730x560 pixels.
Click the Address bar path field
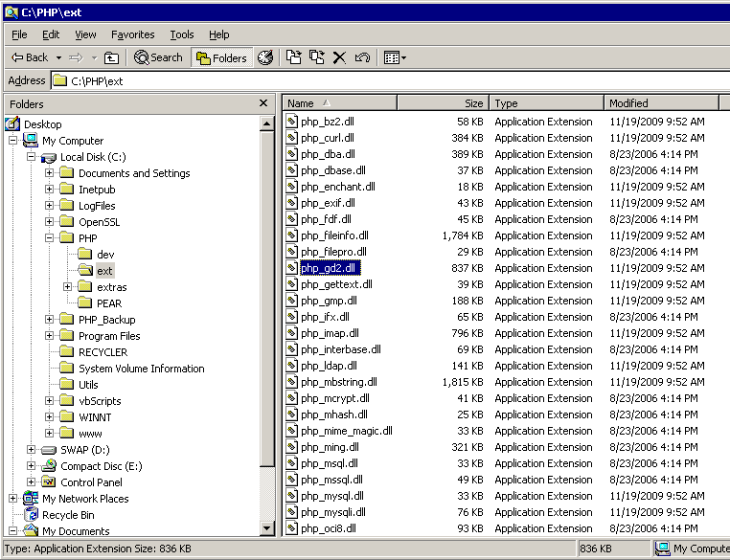tap(383, 81)
